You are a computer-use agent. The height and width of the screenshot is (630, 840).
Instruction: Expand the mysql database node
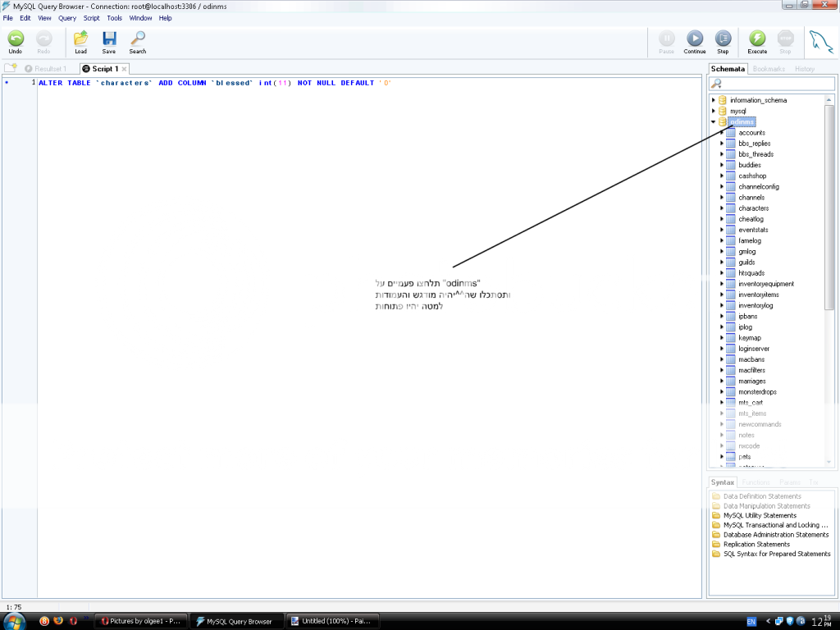click(713, 111)
